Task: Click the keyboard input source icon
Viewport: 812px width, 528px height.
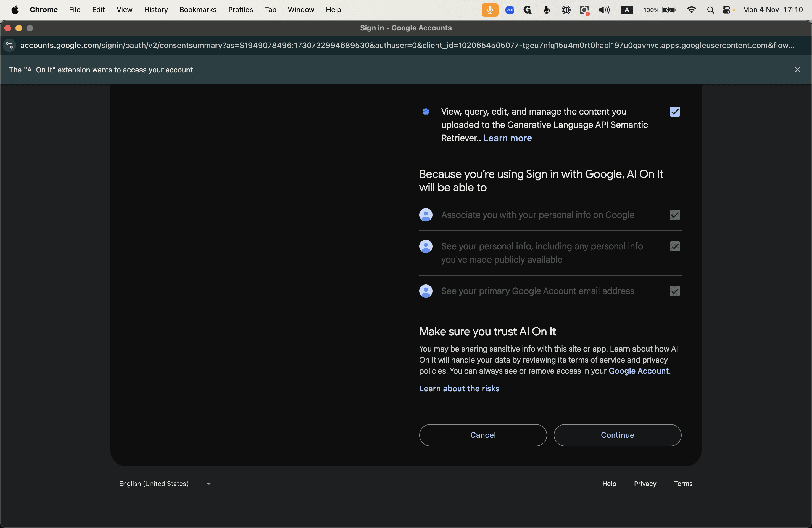Action: 626,10
